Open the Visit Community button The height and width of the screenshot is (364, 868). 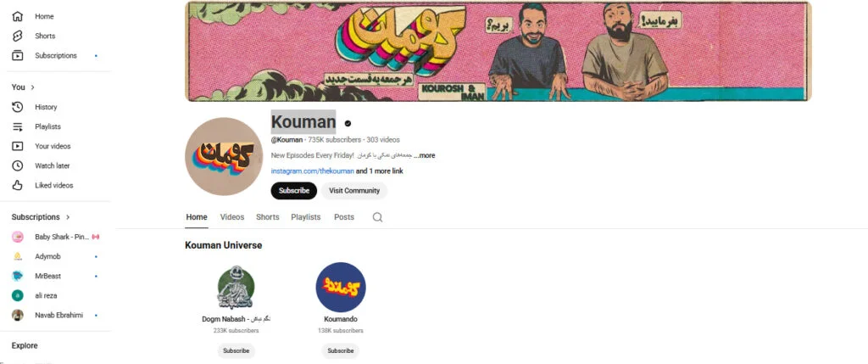(x=354, y=191)
